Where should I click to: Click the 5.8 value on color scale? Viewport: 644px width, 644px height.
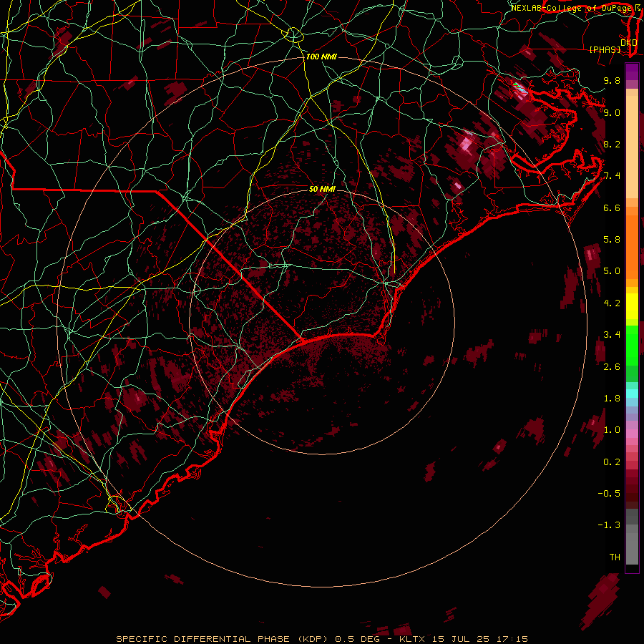pos(612,240)
